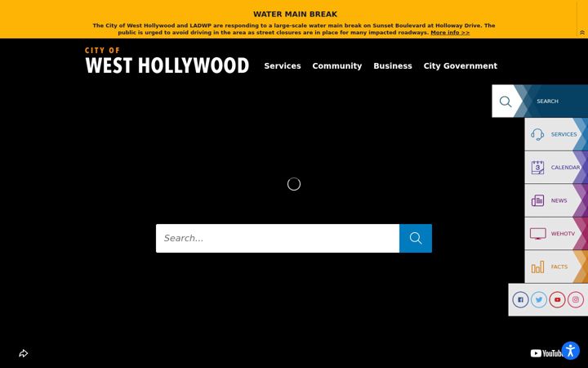Click the SERVICES sidebar label
The width and height of the screenshot is (588, 368).
[563, 134]
